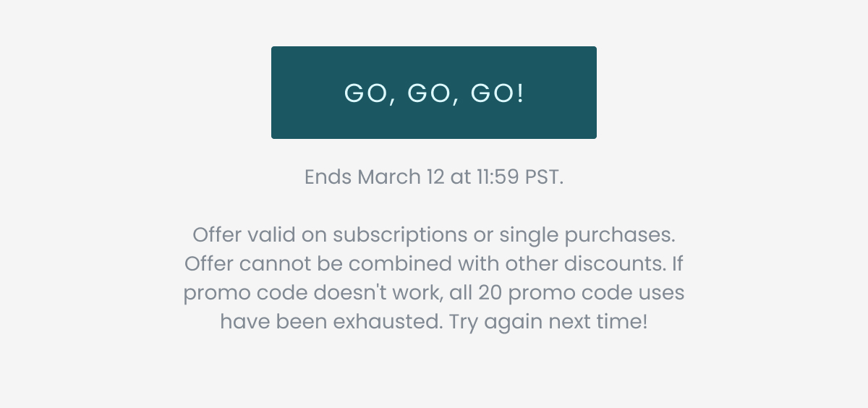Viewport: 868px width, 408px height.
Task: Click the GO, GO, GO! button
Action: coord(434,93)
